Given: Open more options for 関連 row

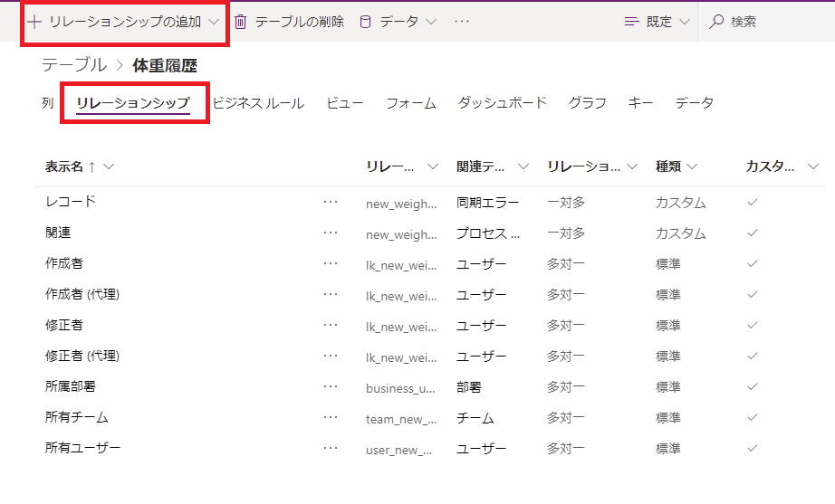Looking at the screenshot, I should (x=331, y=233).
